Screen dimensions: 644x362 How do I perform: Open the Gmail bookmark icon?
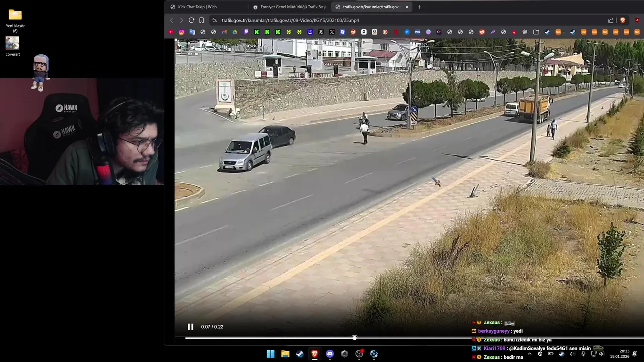[x=224, y=32]
